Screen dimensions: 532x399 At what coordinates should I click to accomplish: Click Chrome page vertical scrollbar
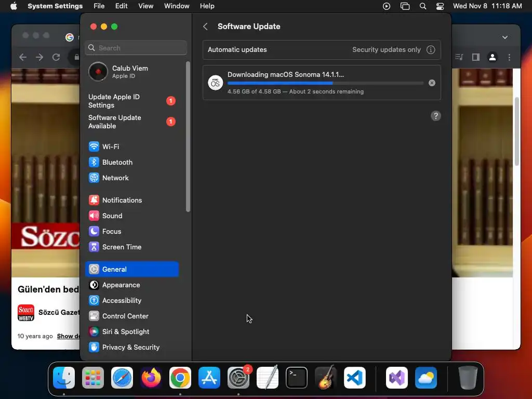(517, 131)
